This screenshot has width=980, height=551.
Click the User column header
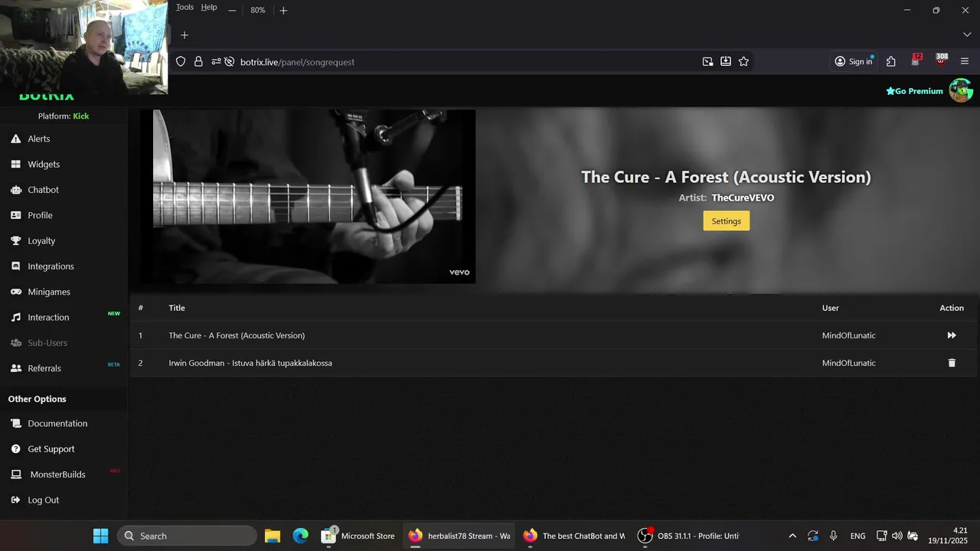[x=831, y=308]
